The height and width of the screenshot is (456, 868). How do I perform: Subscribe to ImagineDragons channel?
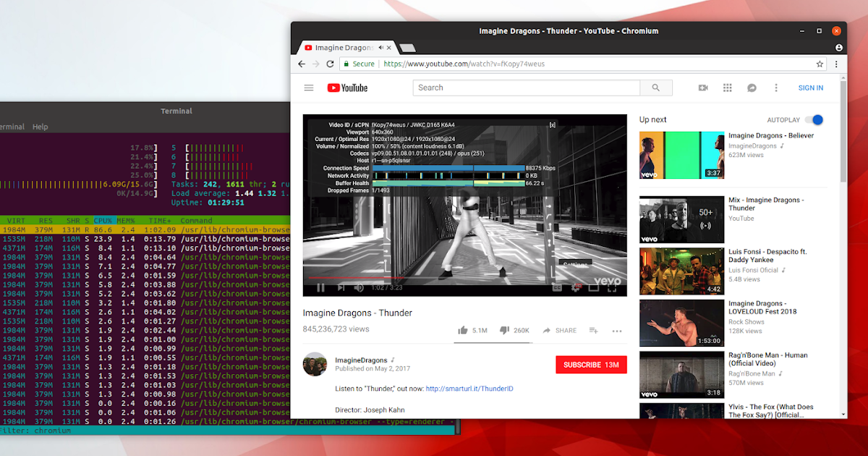pyautogui.click(x=591, y=365)
